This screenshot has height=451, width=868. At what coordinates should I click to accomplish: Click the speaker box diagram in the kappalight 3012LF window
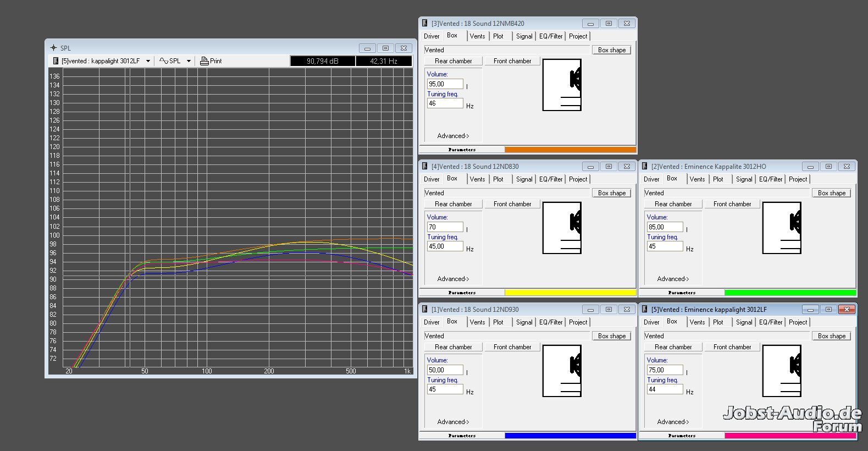coord(781,371)
